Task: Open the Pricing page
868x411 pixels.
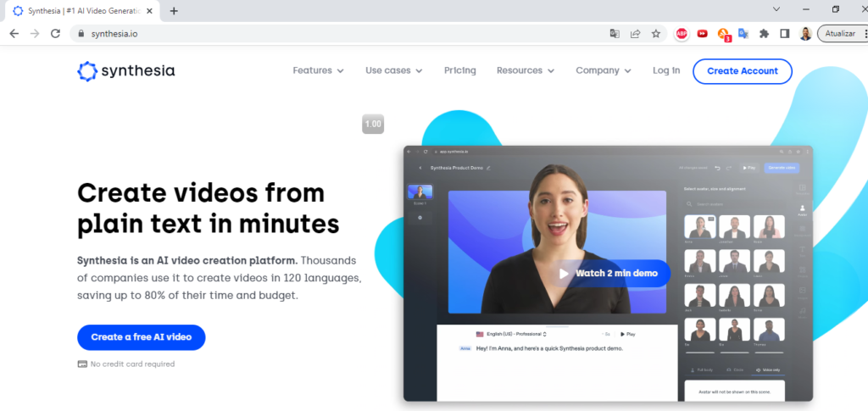Action: click(x=460, y=71)
